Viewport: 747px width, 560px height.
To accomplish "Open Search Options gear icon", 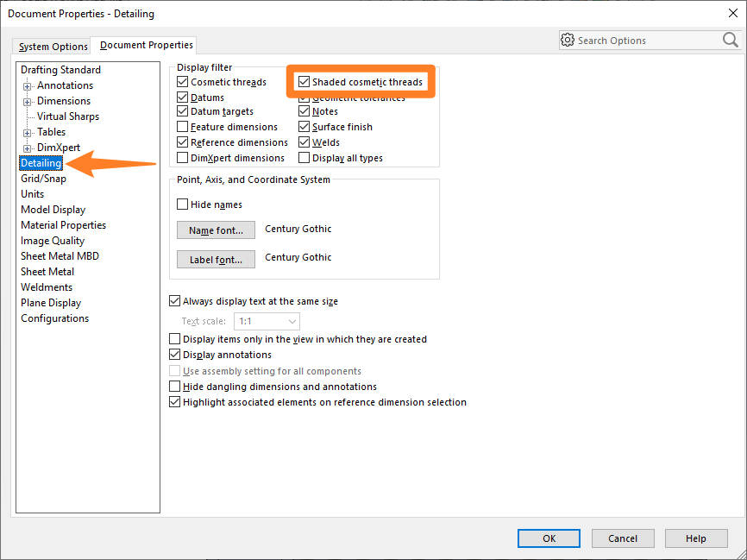I will 568,40.
